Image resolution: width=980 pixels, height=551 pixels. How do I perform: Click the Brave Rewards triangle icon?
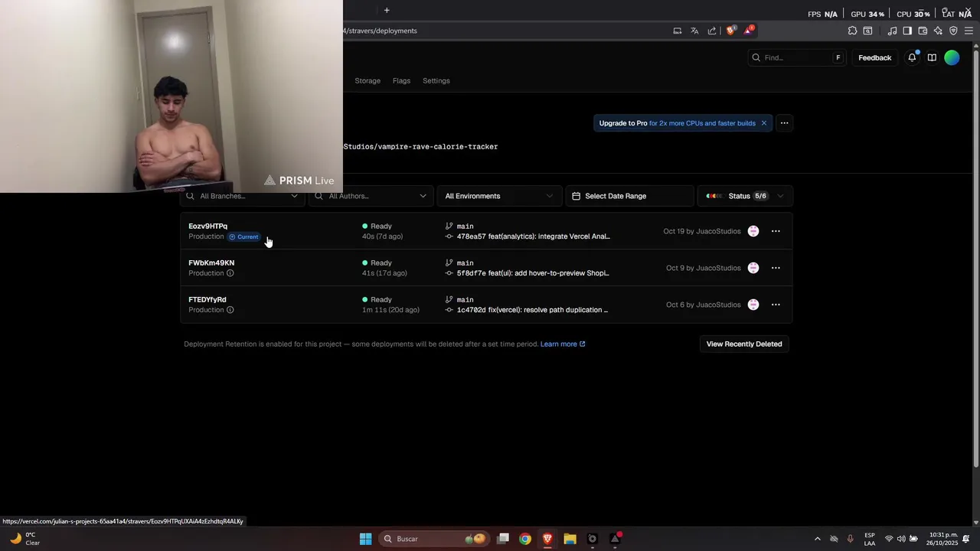pos(748,31)
